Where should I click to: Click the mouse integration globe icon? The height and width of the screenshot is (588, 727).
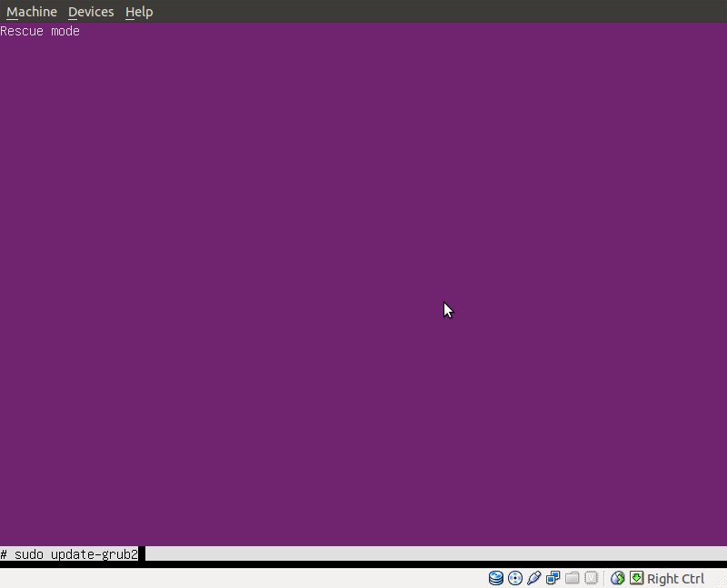(x=618, y=578)
